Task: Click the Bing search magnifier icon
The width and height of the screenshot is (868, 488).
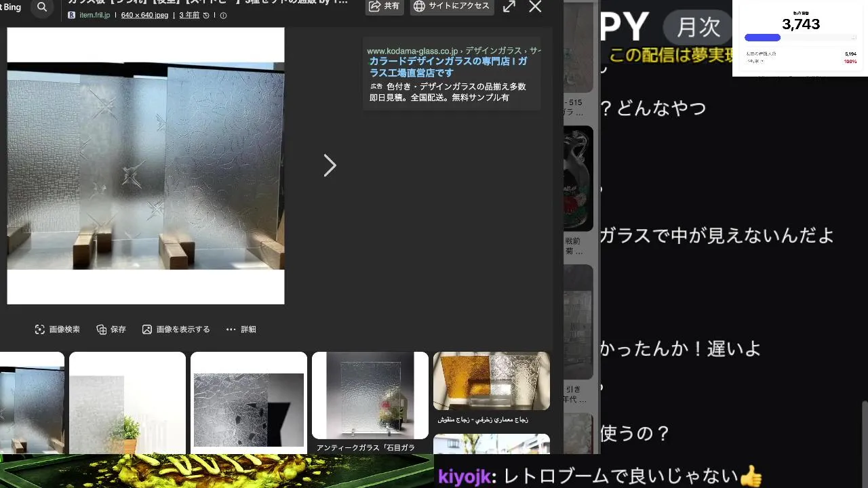Action: pyautogui.click(x=42, y=7)
